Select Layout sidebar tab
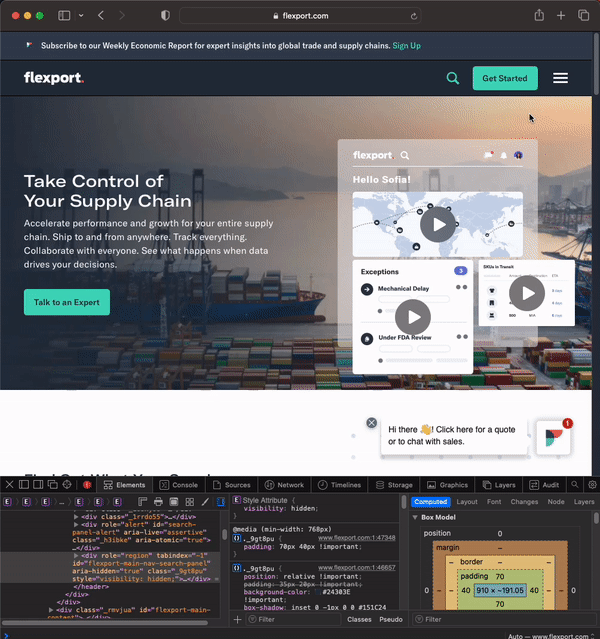Image resolution: width=600 pixels, height=639 pixels. (467, 502)
